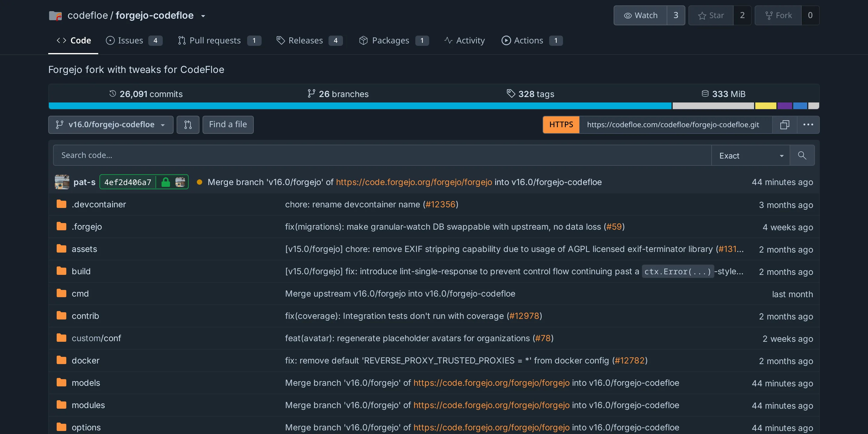Open pat-s user avatar
The height and width of the screenshot is (434, 868).
click(x=62, y=182)
